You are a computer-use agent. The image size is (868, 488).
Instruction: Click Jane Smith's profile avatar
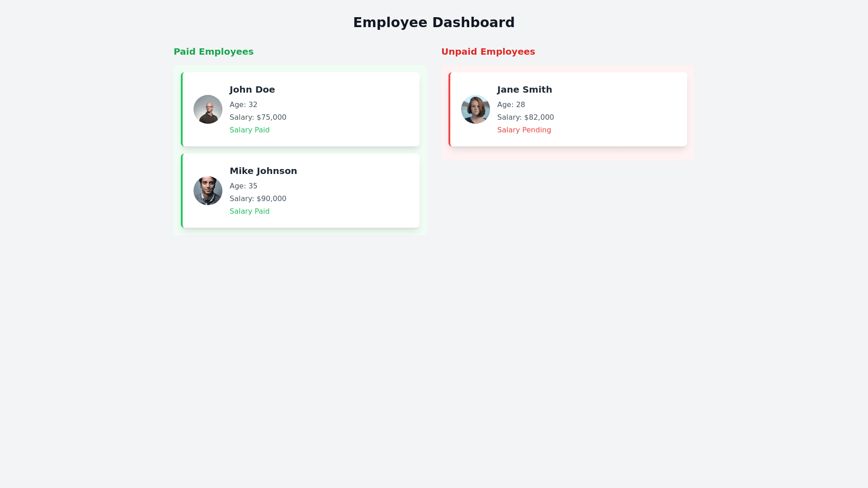click(476, 109)
